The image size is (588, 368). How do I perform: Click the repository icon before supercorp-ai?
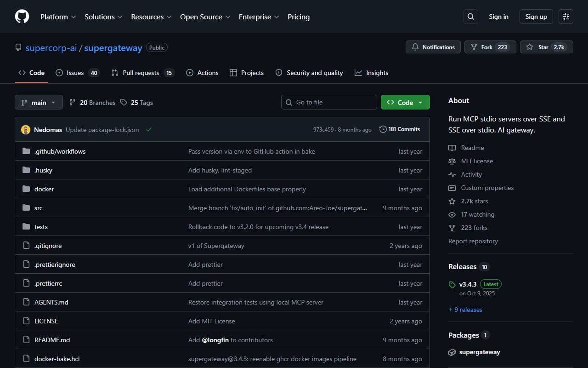18,47
